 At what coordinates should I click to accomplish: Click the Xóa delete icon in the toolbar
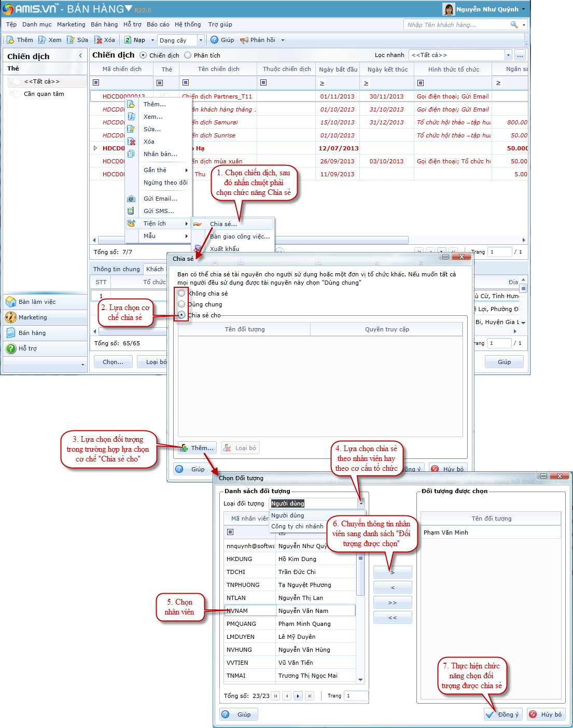tap(98, 40)
